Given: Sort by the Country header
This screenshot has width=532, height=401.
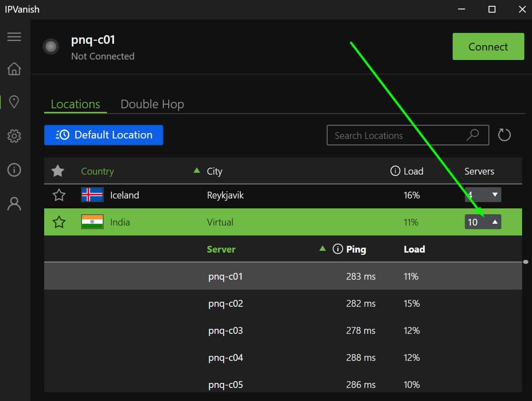Looking at the screenshot, I should pos(97,171).
